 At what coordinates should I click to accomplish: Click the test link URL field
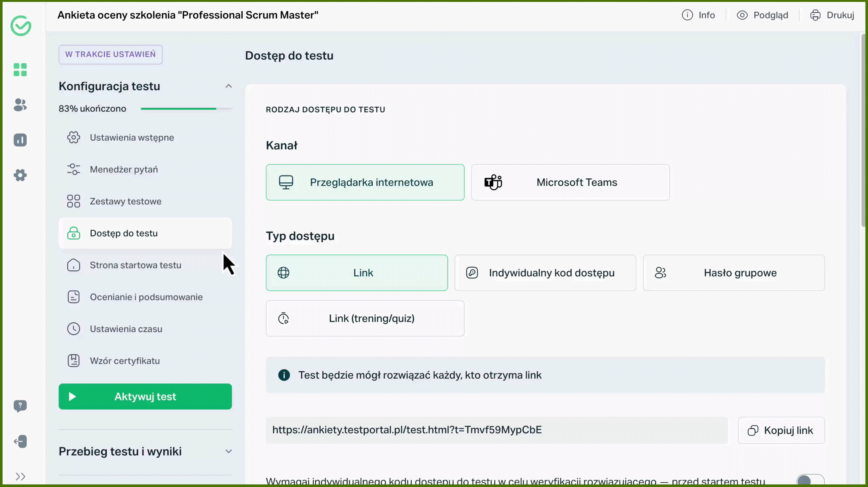496,430
